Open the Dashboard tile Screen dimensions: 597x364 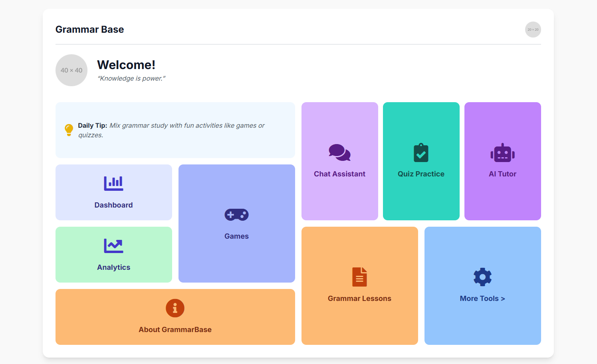tap(113, 192)
